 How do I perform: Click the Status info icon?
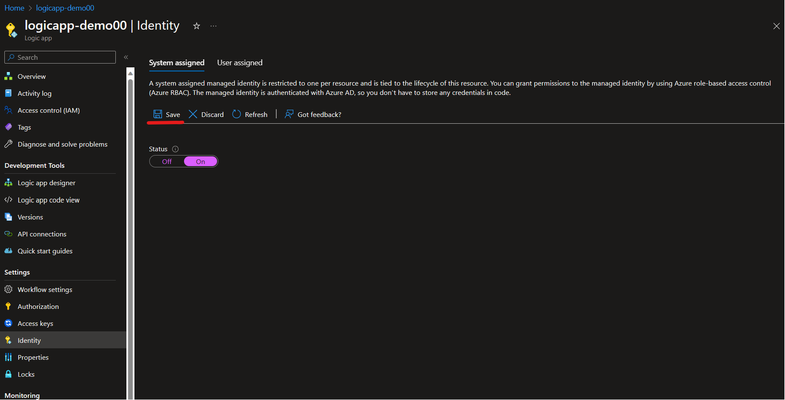(x=175, y=149)
